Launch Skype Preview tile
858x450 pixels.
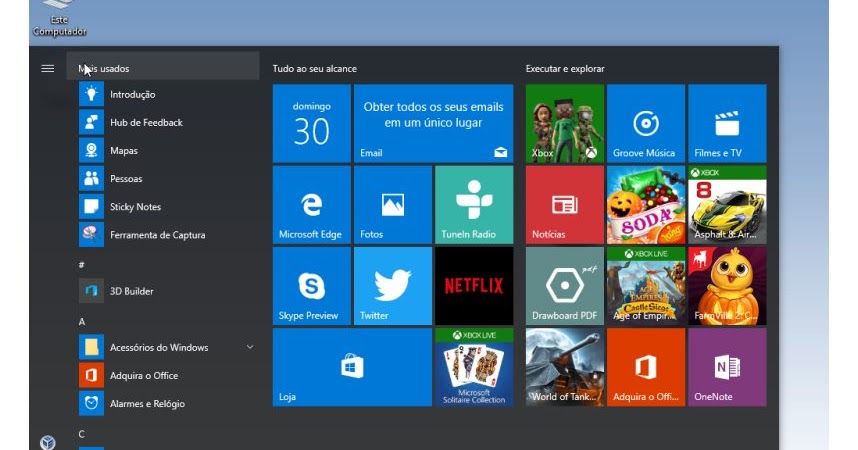pos(311,286)
